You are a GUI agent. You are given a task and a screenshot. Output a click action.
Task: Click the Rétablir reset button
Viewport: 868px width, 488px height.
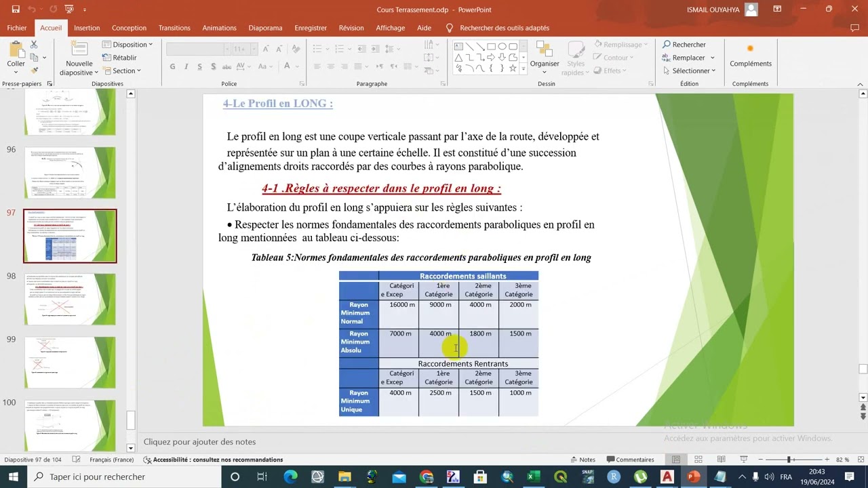(120, 58)
